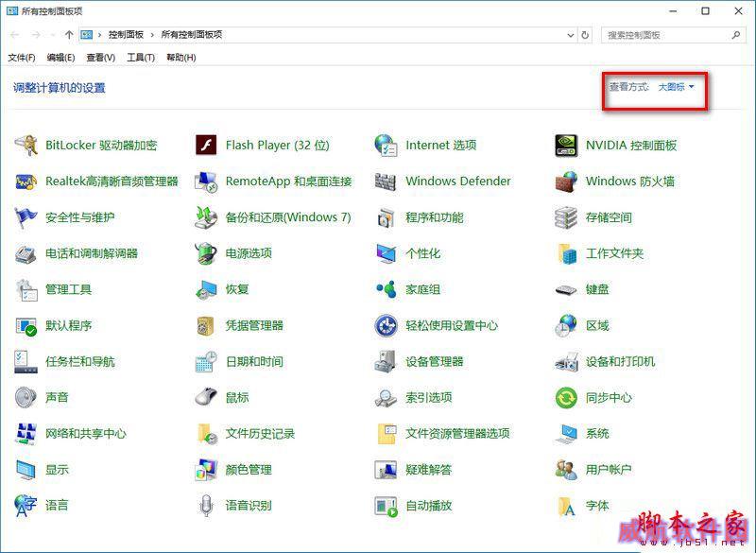Open the 颜色管理 link
Viewport: 756px width, 553px height.
click(x=249, y=470)
